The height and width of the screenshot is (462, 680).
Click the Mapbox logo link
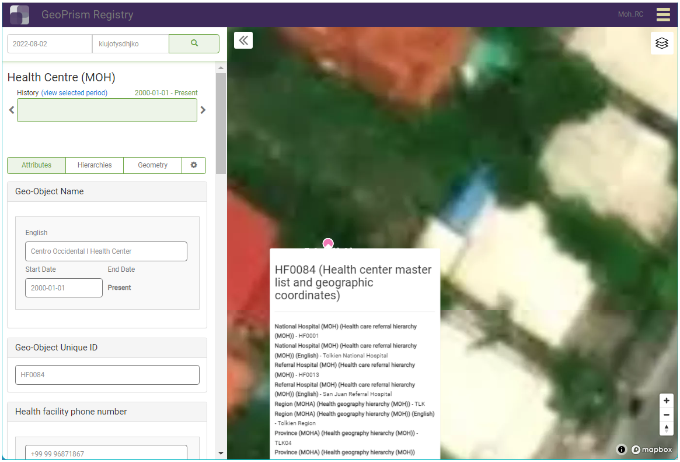click(651, 449)
